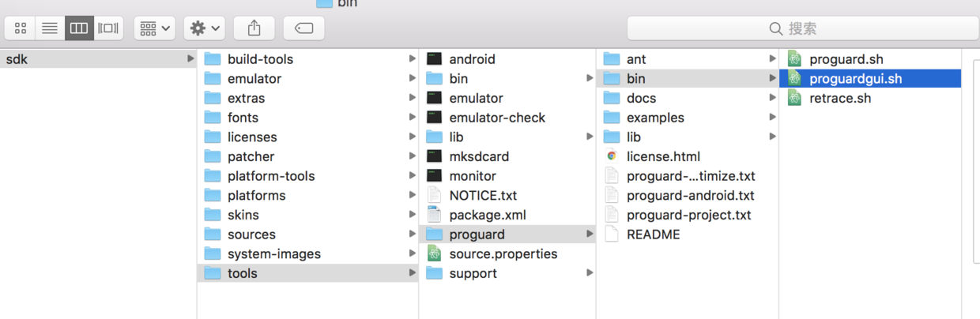Click the fonts folder icon
Viewport: 980px width, 319px height.
point(212,118)
